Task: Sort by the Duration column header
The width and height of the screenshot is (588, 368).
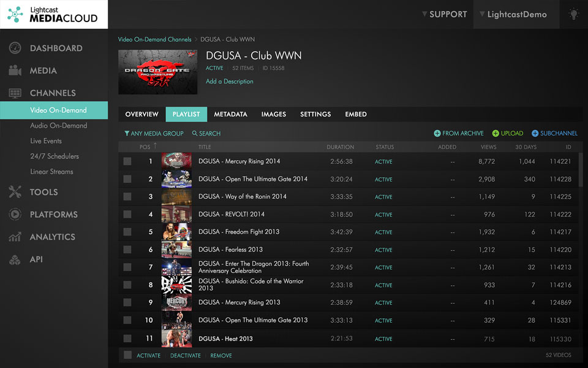Action: click(340, 147)
